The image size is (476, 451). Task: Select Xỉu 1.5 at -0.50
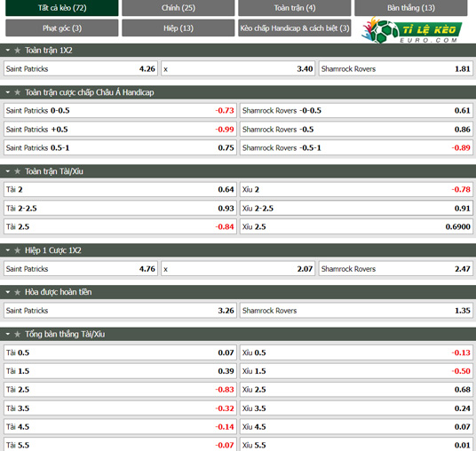pyautogui.click(x=356, y=371)
